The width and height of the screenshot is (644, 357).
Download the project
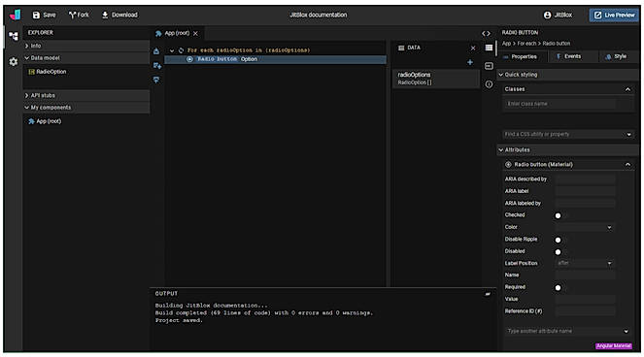119,15
